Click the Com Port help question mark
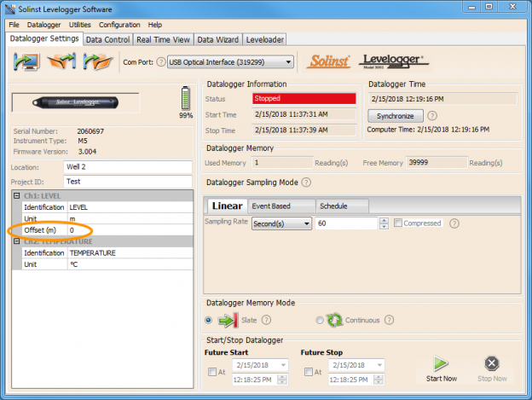The image size is (532, 400). click(161, 62)
